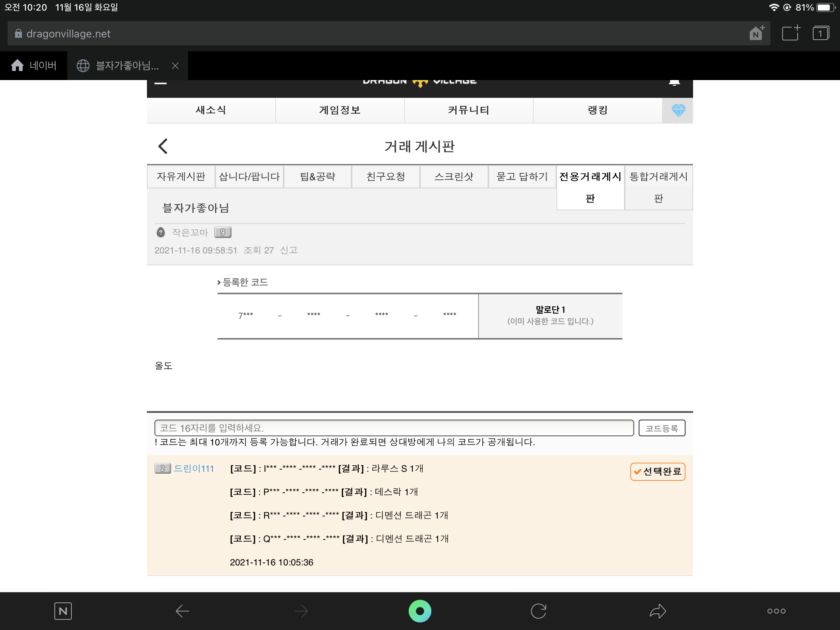Add new tab with plus icon
Viewport: 840px width, 630px height.
(791, 33)
